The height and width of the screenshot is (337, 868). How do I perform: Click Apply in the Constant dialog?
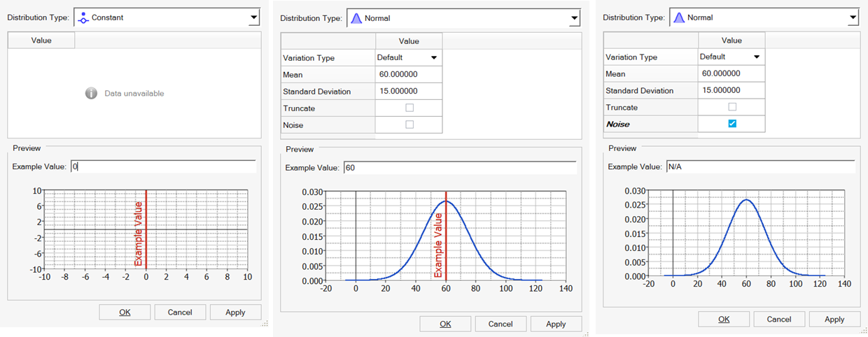coord(235,313)
